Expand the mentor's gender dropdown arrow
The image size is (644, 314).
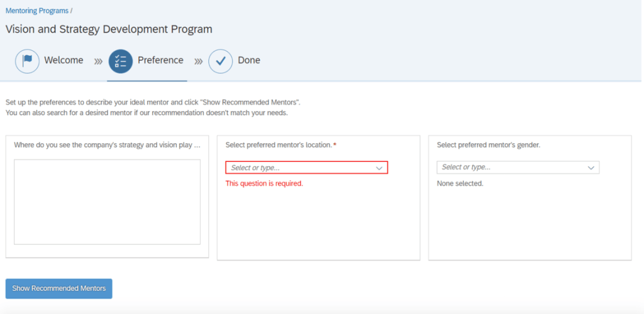(591, 168)
